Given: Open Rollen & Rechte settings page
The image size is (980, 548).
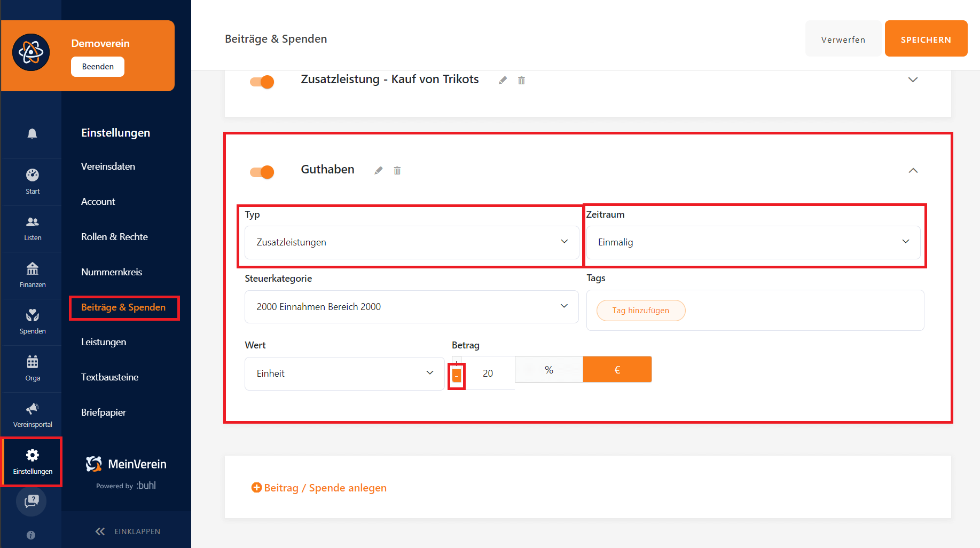Looking at the screenshot, I should click(114, 237).
